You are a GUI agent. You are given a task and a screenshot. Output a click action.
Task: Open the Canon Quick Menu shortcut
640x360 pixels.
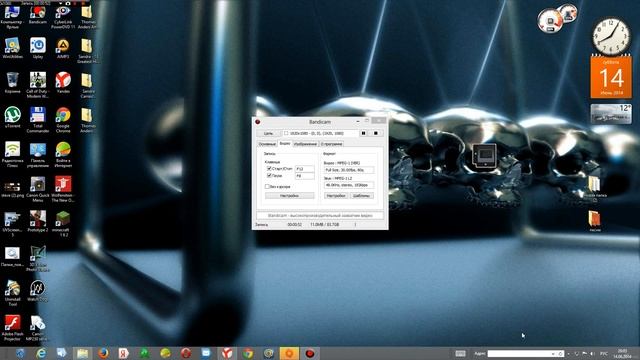[x=38, y=189]
